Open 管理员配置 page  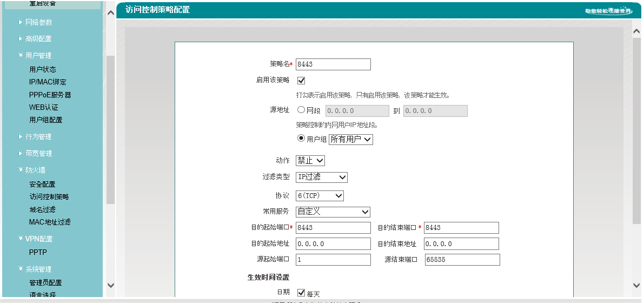coord(45,283)
